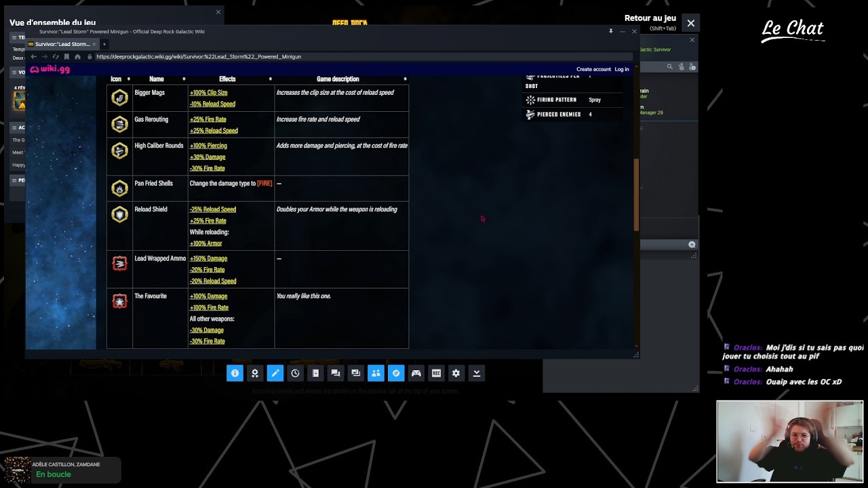Click the round plus icon in friends window
The height and width of the screenshot is (488, 868).
[x=692, y=245]
